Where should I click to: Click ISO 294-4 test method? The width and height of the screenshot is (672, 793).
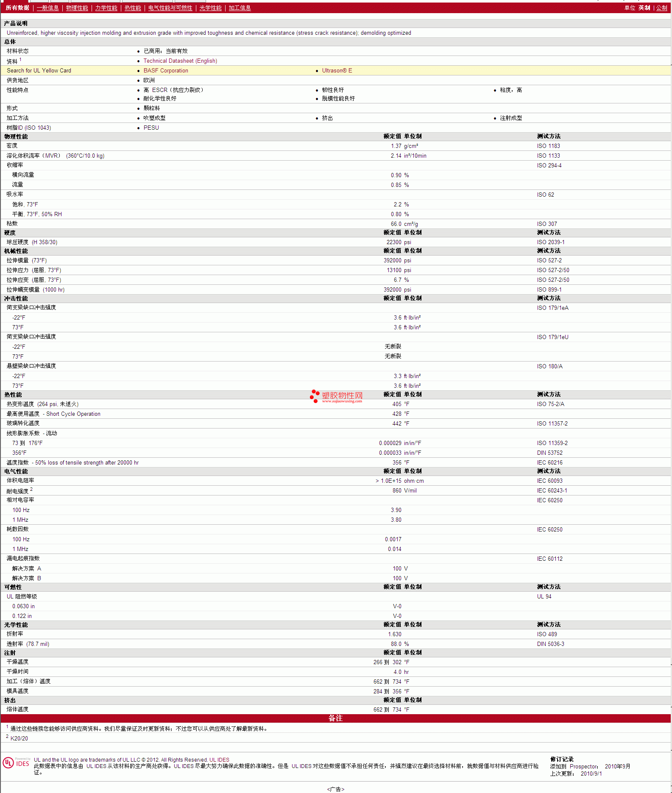[x=549, y=165]
